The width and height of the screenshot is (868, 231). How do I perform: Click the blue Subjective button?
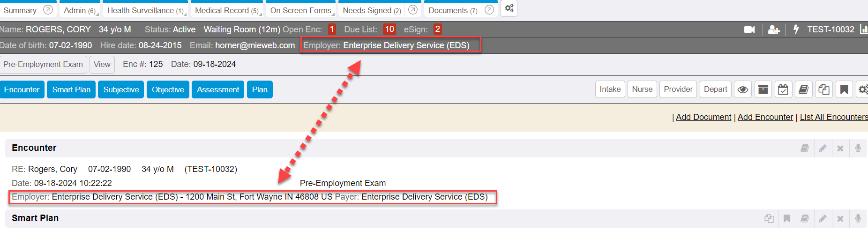click(121, 89)
